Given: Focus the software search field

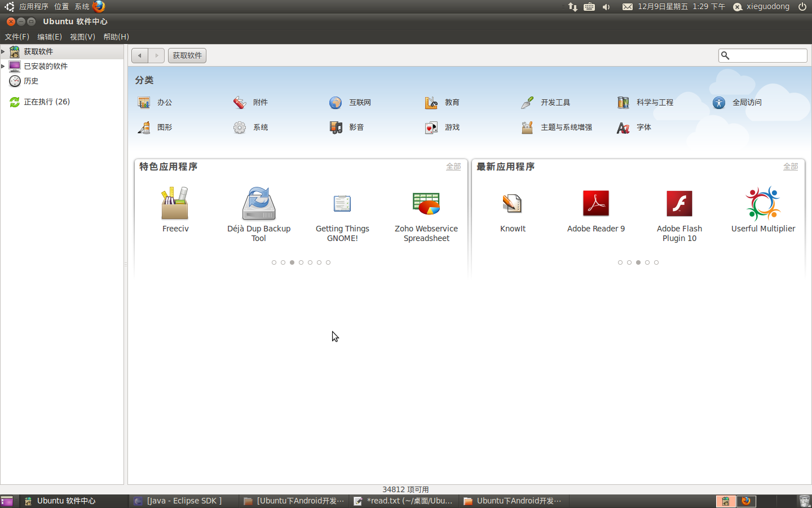Looking at the screenshot, I should point(763,55).
